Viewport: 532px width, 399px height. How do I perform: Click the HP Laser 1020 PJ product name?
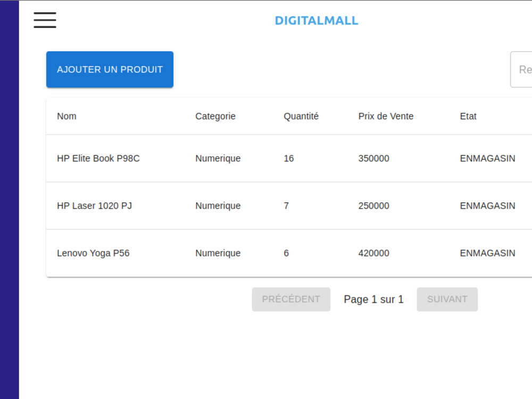tap(94, 205)
